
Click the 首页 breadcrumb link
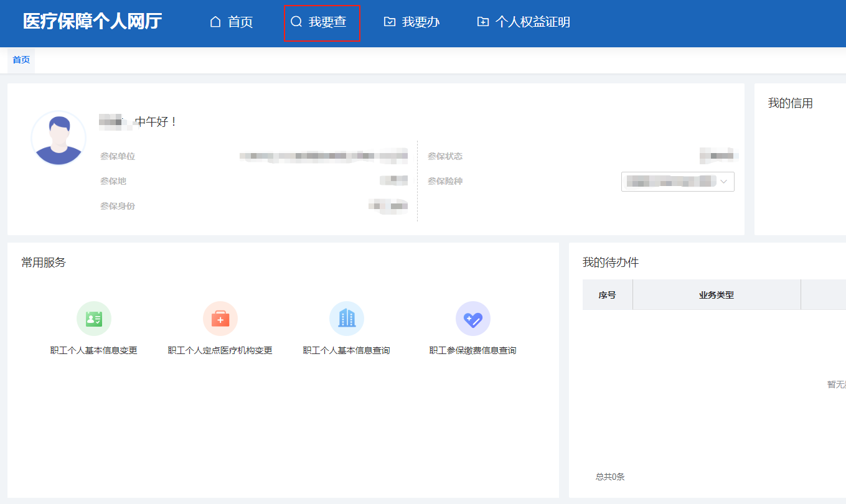(x=21, y=60)
